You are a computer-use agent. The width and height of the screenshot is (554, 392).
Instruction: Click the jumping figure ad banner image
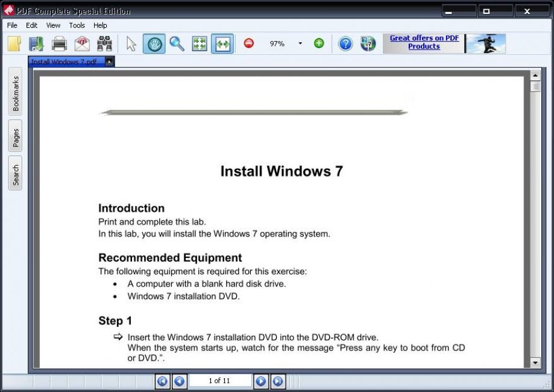click(x=486, y=43)
